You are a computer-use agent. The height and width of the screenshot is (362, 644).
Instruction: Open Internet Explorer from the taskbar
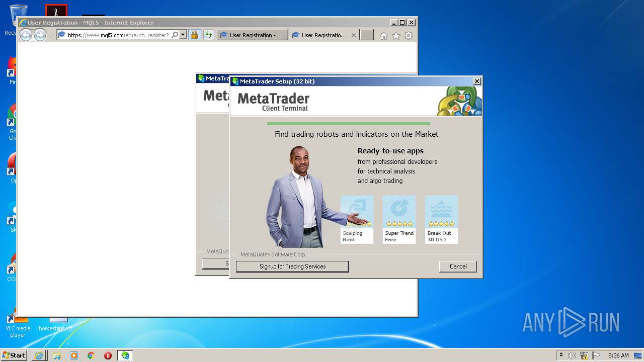pyautogui.click(x=39, y=355)
